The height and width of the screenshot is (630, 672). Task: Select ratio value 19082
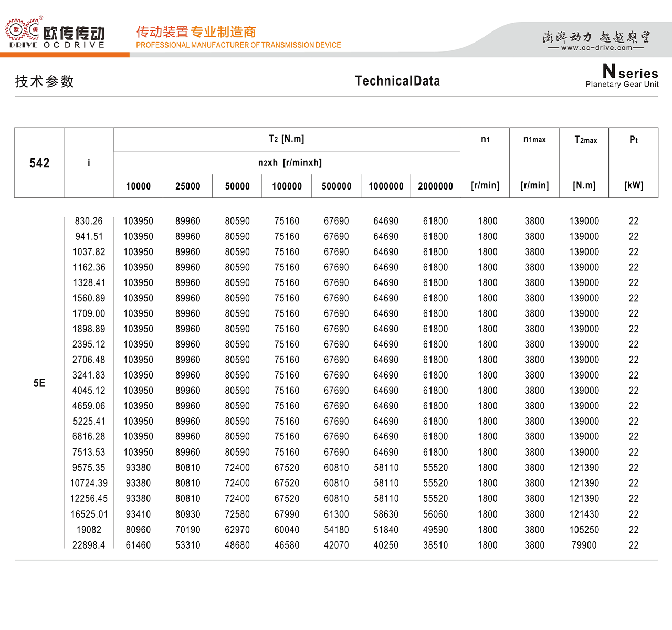coord(89,530)
